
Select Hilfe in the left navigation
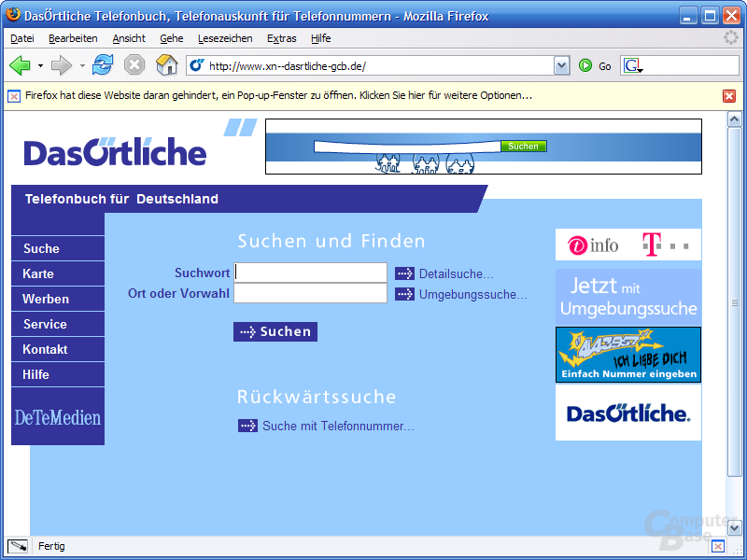point(58,375)
